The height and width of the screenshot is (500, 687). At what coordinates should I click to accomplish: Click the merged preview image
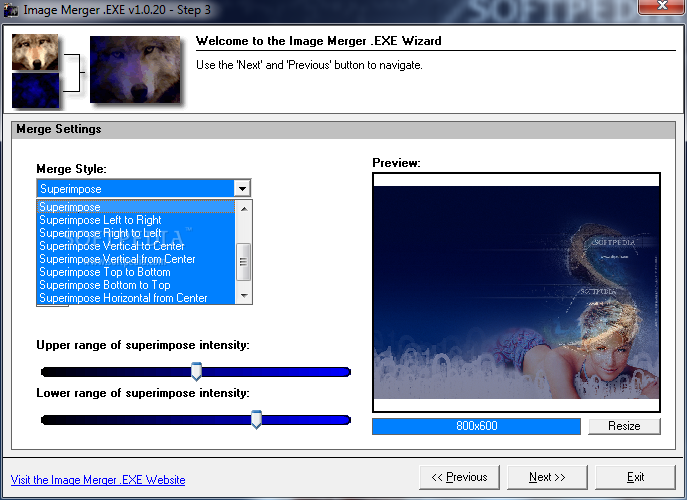click(516, 292)
